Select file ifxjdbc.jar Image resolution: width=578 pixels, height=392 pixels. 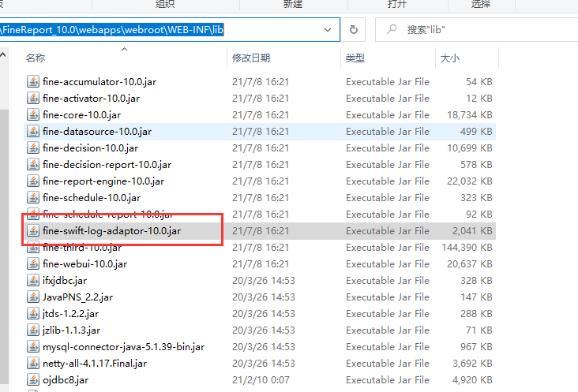tap(65, 280)
